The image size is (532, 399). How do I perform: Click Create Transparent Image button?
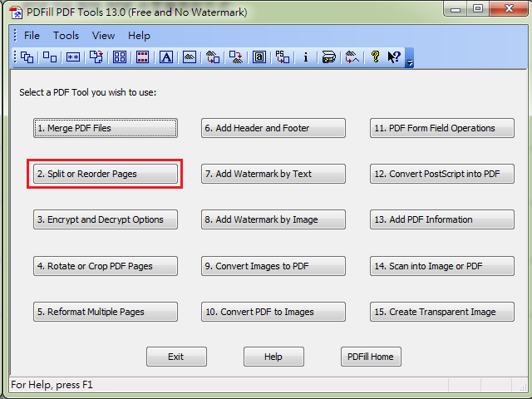(x=442, y=312)
